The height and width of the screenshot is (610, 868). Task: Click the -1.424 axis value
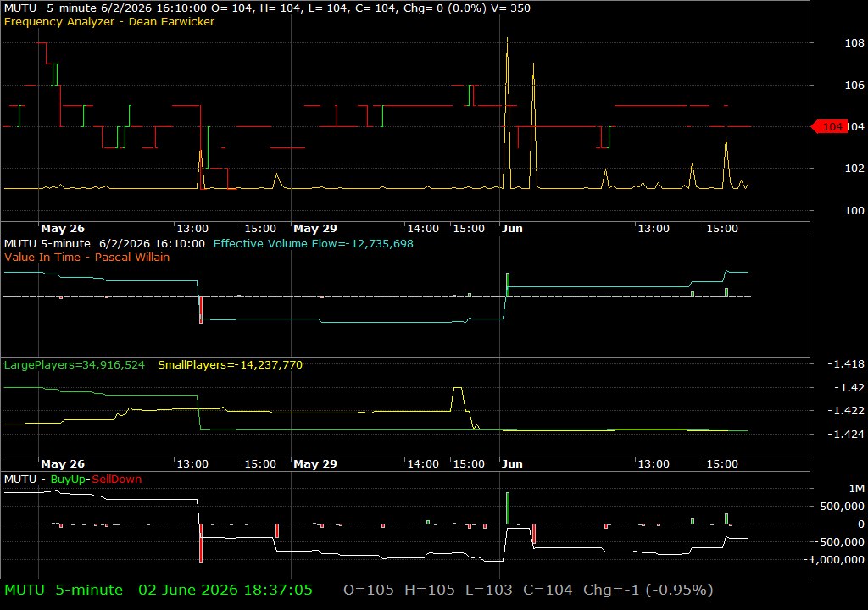click(846, 434)
